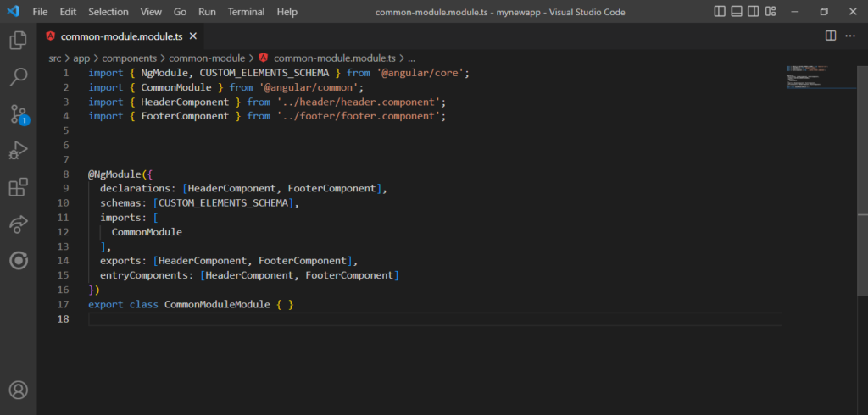Click the src breadcrumb segment
This screenshot has width=868, height=415.
(x=55, y=58)
